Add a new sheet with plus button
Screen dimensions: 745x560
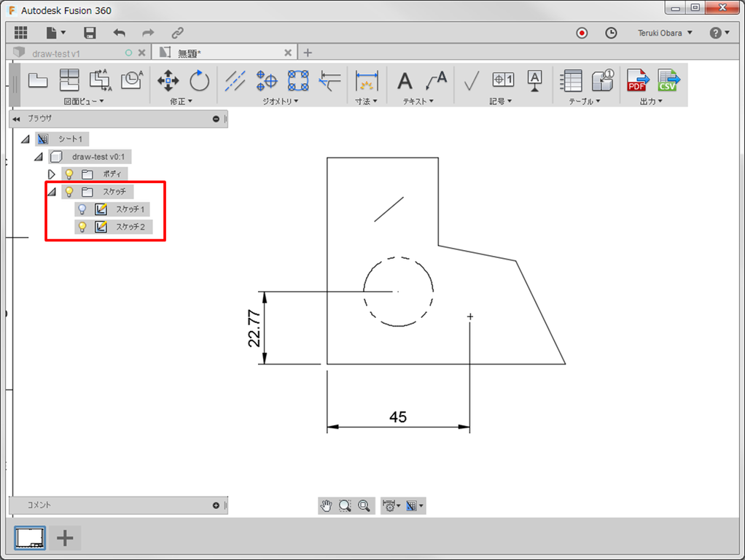65,538
